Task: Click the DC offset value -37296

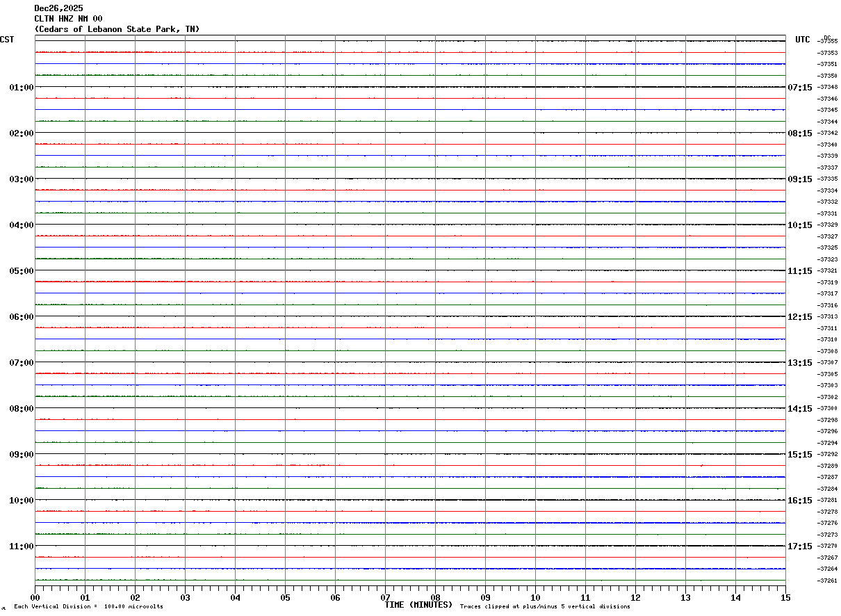Action: (x=827, y=431)
